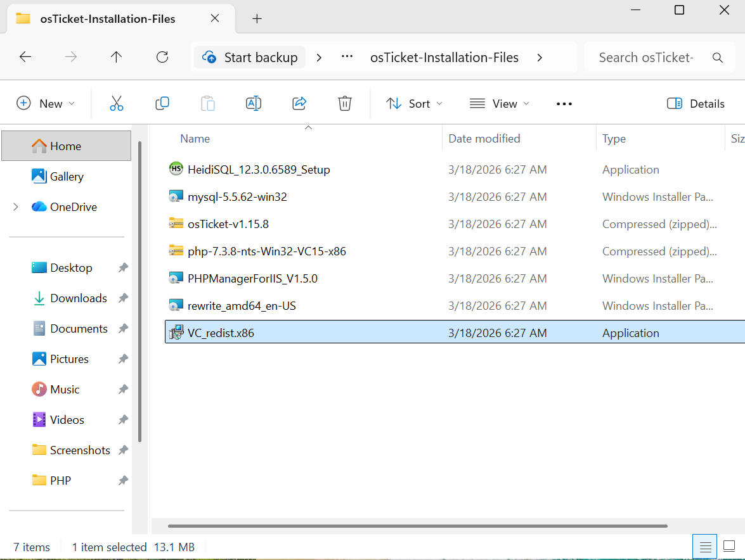Open the Sort dropdown

click(x=414, y=103)
